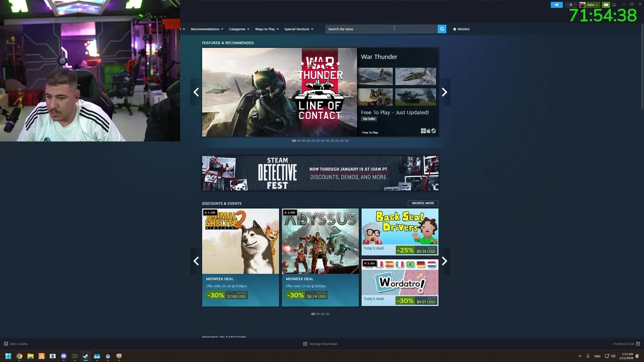
Task: Open Windows Start menu
Action: pyautogui.click(x=8, y=356)
